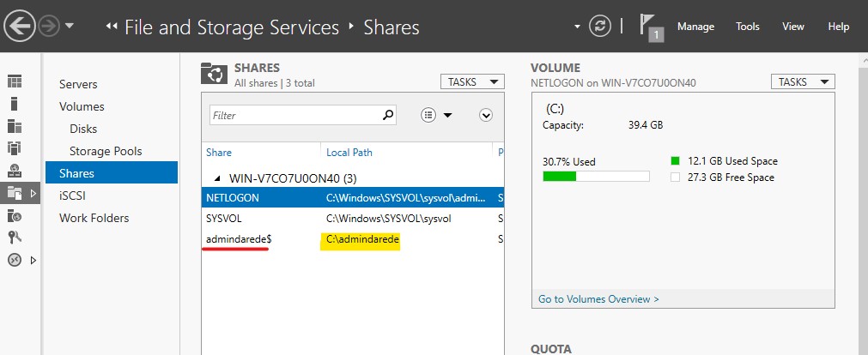Select DNS role sidebar icon
Screen dimensions: 868x355
pyautogui.click(x=15, y=171)
